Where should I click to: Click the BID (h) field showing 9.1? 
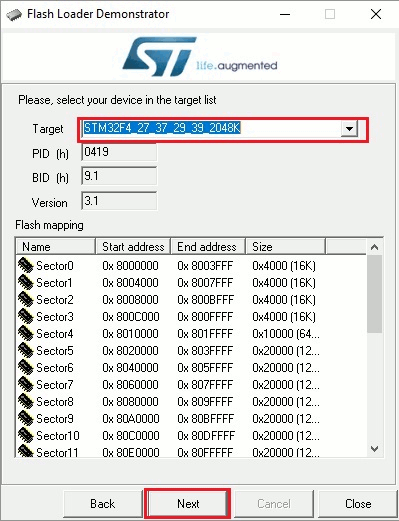pyautogui.click(x=119, y=176)
